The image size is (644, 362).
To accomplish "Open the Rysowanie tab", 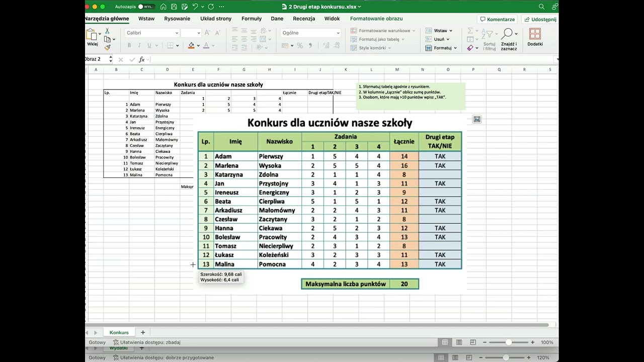I will tap(177, 19).
